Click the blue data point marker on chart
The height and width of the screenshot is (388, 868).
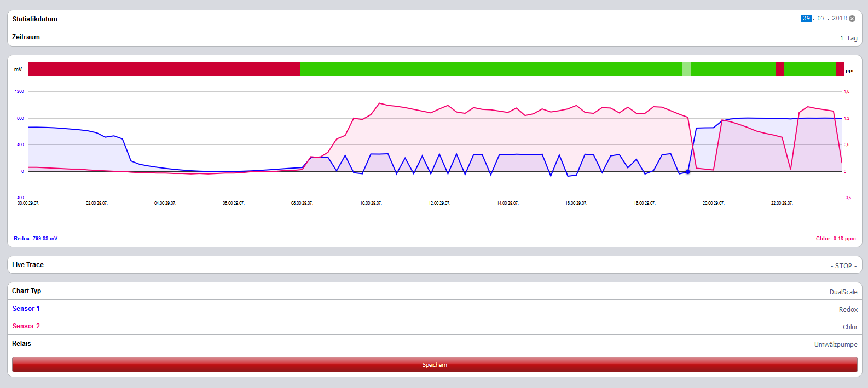coord(688,172)
